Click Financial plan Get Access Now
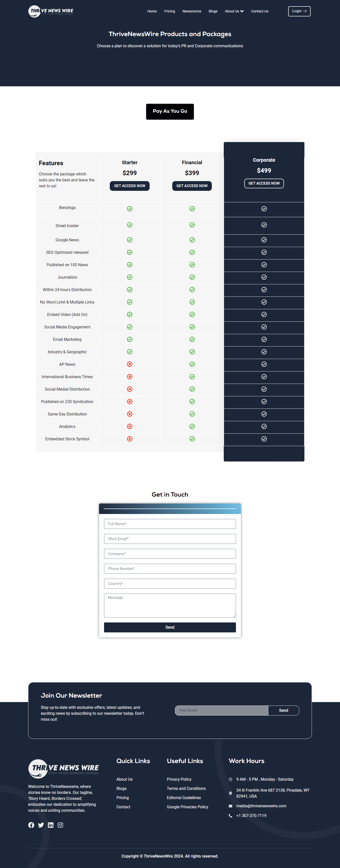 (192, 186)
